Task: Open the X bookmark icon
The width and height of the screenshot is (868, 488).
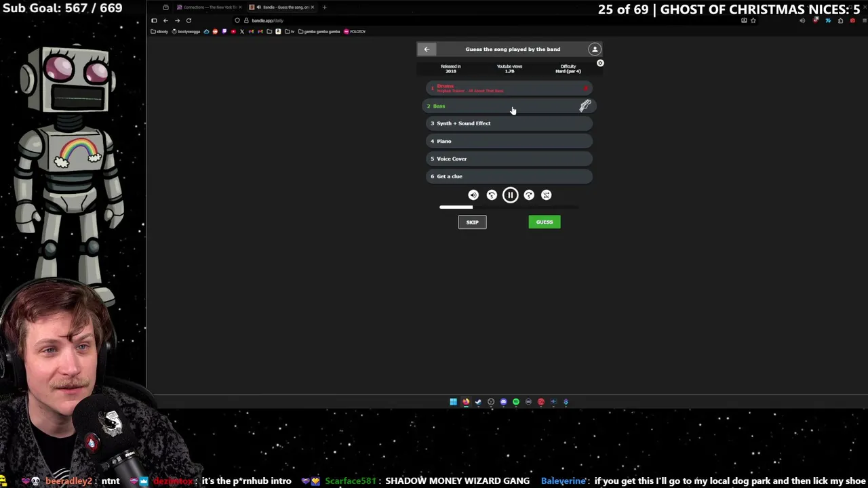Action: coord(242,31)
